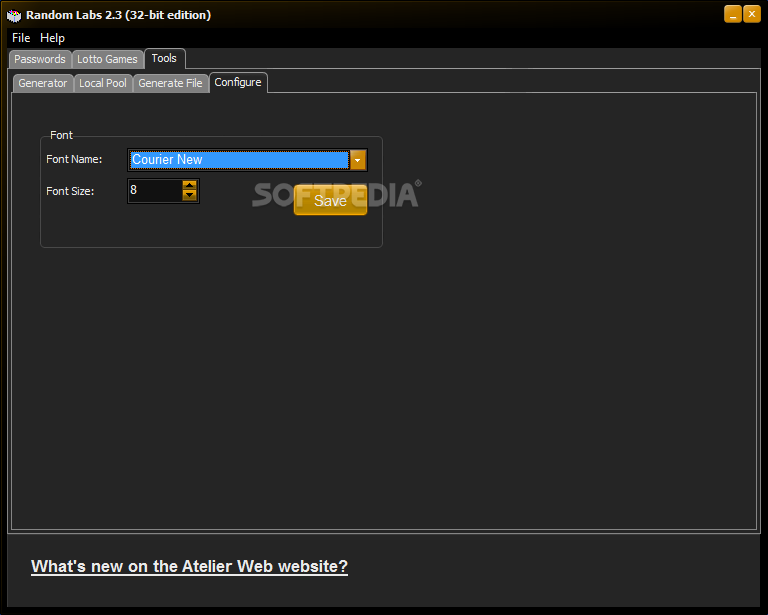Click the Save button
The image size is (768, 615).
point(331,200)
